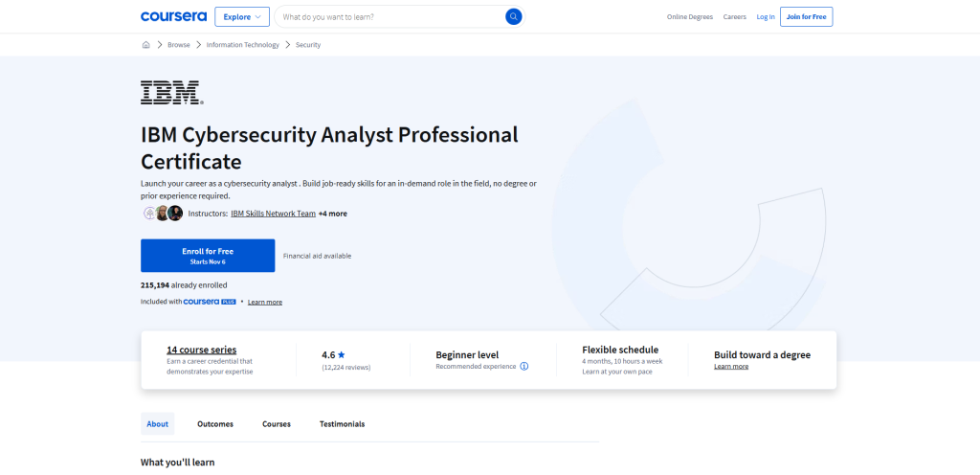Click the 'Flexible schedule' heading
This screenshot has height=475, width=980.
[620, 350]
